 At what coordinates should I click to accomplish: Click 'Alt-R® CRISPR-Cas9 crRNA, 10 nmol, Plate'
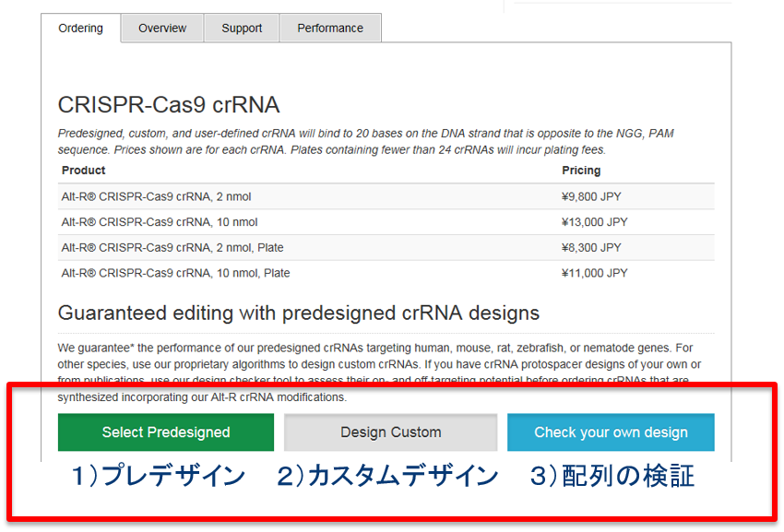pyautogui.click(x=175, y=273)
